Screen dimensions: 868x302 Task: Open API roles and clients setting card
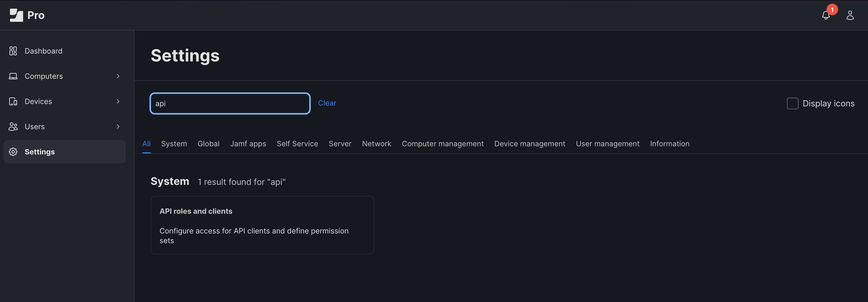click(x=262, y=225)
